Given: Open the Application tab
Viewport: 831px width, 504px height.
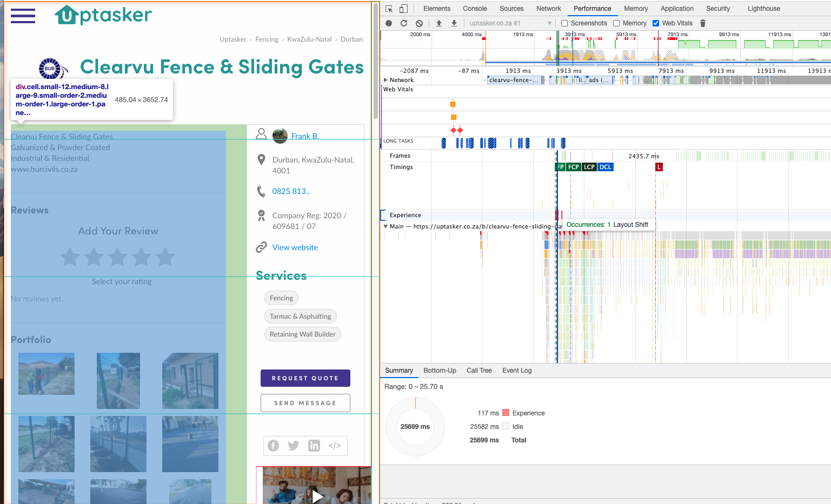Looking at the screenshot, I should coord(677,9).
